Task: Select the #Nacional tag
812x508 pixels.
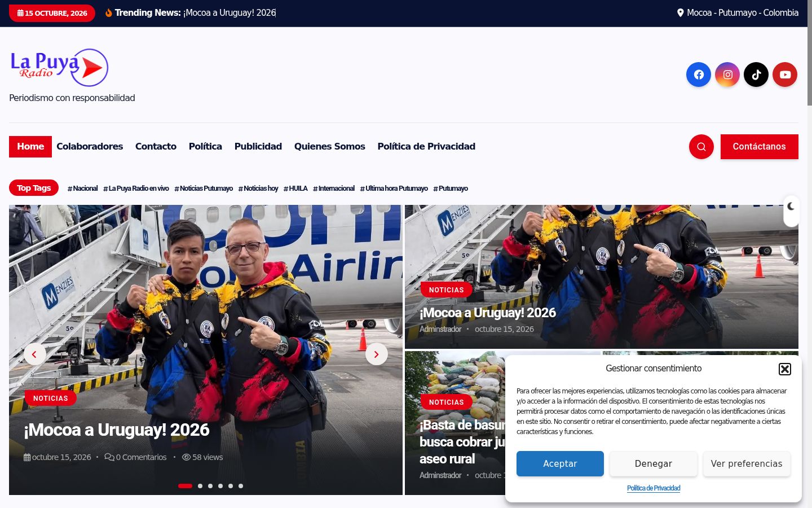Action: [82, 189]
